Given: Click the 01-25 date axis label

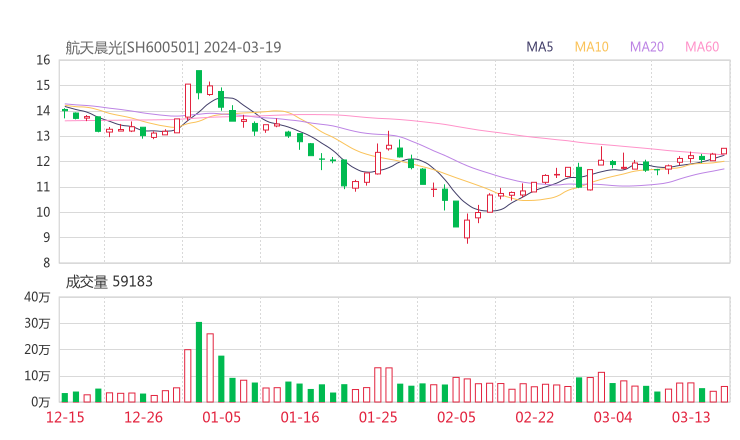Looking at the screenshot, I should coord(378,417).
